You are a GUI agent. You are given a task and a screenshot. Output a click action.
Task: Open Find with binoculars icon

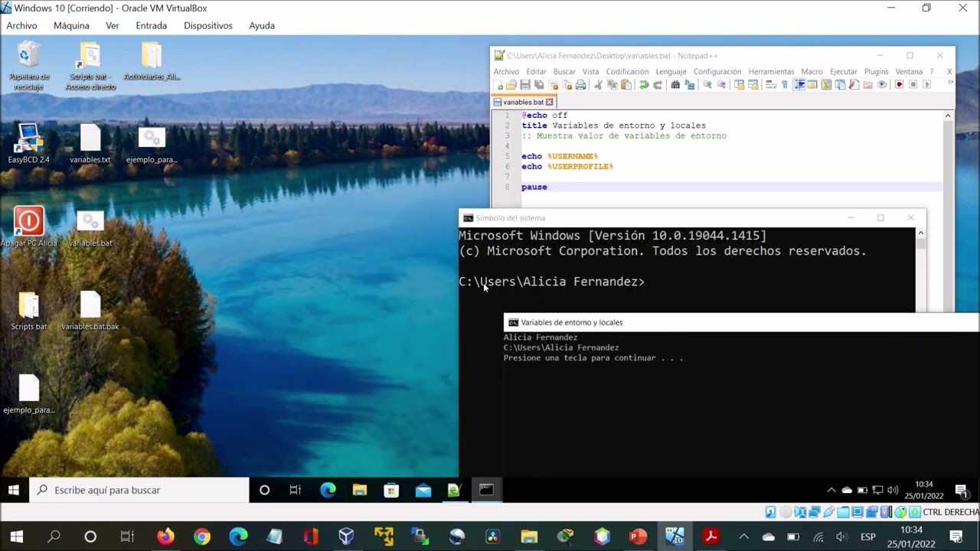click(x=675, y=84)
